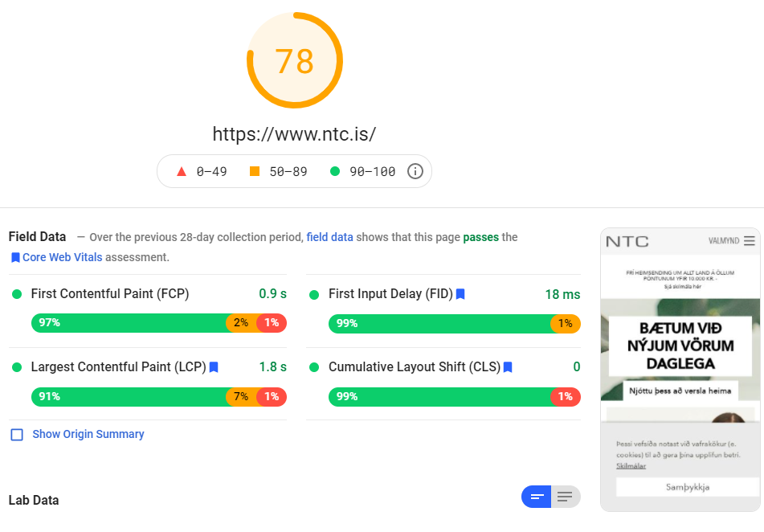Click the Skilmálar link in preview
Viewport: 764px width, 532px height.
[631, 466]
